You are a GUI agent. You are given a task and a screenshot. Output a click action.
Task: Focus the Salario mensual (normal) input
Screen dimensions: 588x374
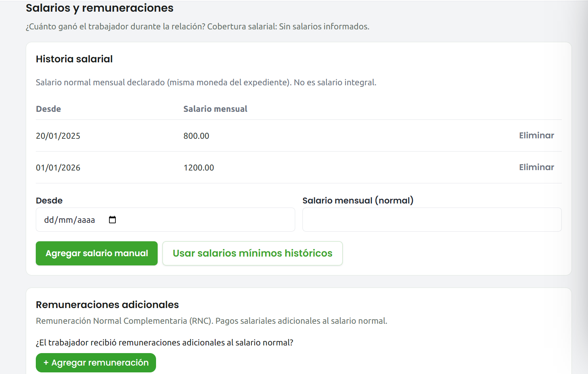click(432, 220)
